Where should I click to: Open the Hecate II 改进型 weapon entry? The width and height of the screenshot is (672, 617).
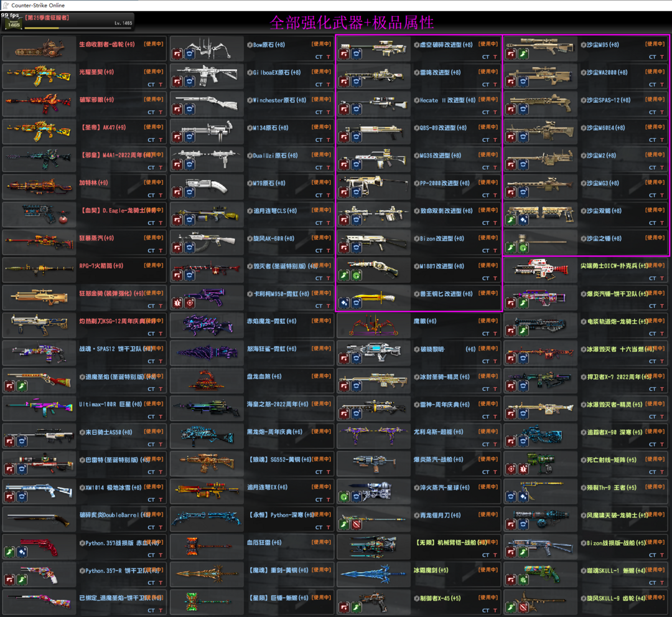click(418, 104)
